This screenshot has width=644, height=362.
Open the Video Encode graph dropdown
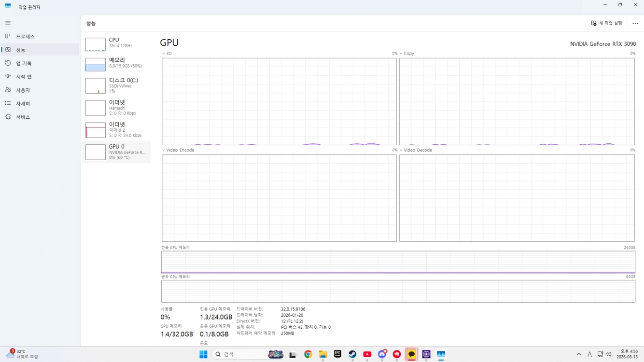(x=178, y=150)
